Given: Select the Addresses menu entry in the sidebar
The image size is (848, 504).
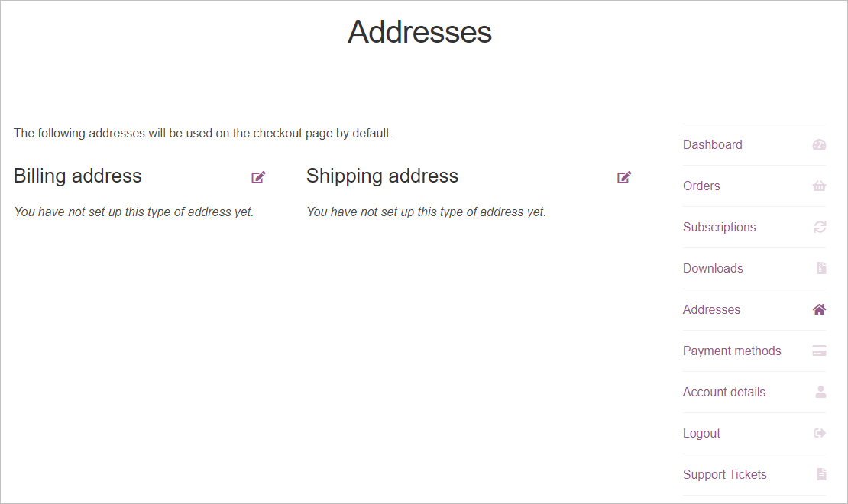Looking at the screenshot, I should click(710, 309).
